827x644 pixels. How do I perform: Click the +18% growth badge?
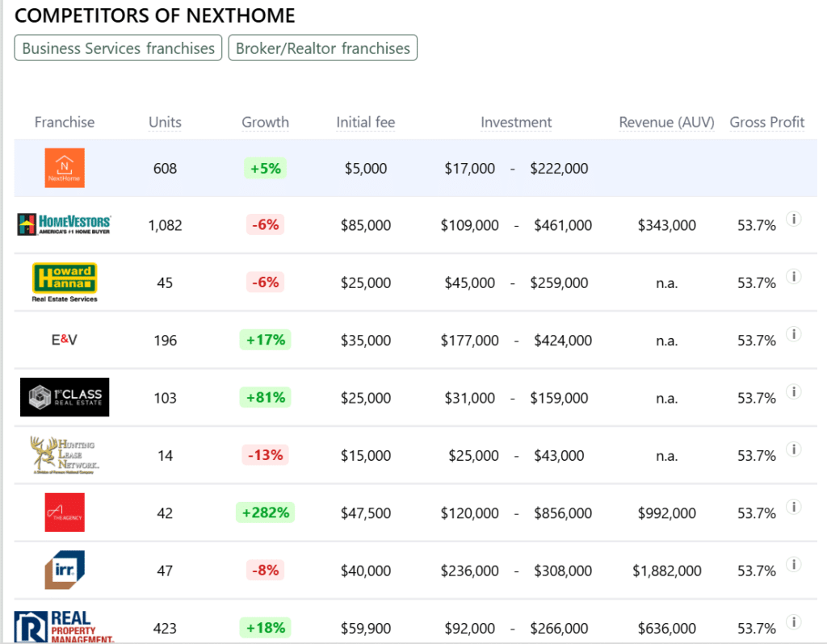point(265,627)
